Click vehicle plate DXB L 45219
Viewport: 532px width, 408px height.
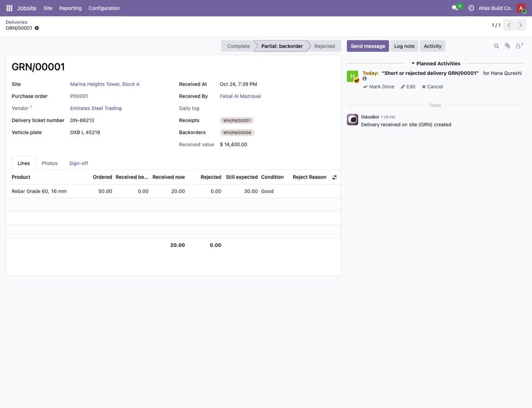85,133
